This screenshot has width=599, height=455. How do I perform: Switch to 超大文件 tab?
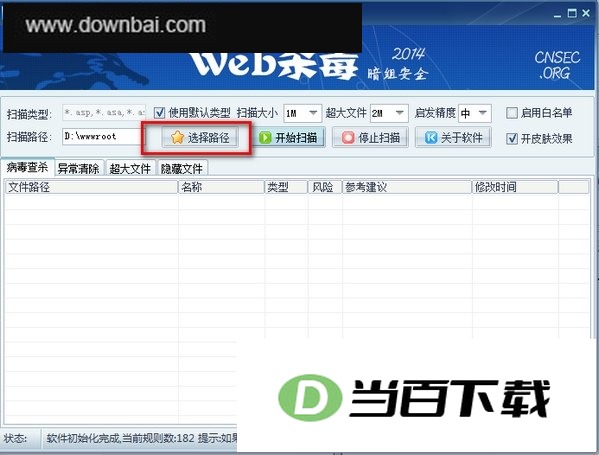tap(130, 168)
